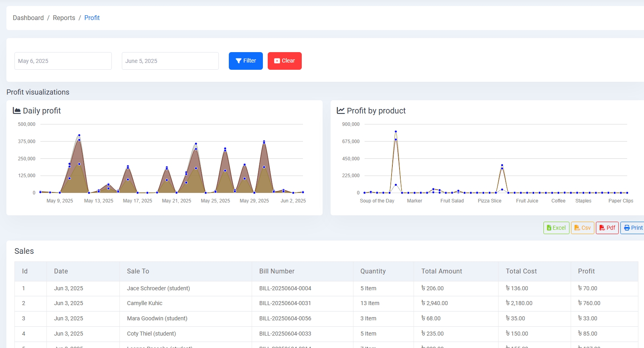Click the highest peak point in Daily profit chart
Image resolution: width=644 pixels, height=348 pixels.
(x=79, y=136)
